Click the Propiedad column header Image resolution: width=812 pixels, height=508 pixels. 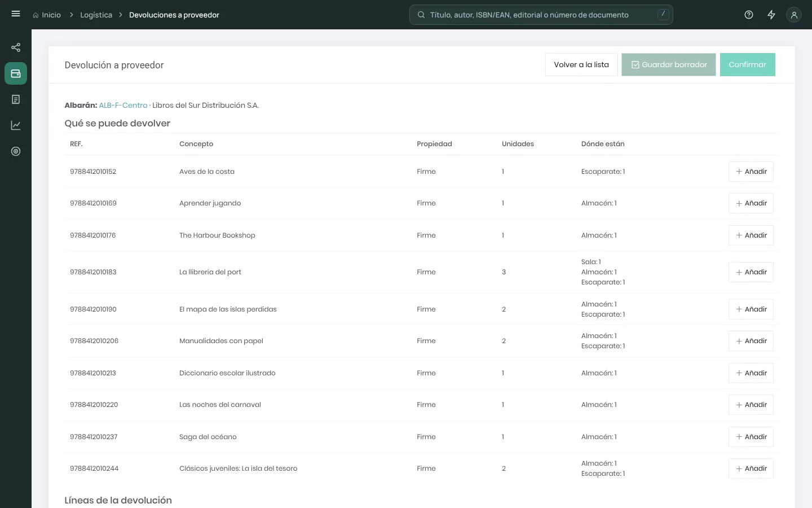click(434, 144)
